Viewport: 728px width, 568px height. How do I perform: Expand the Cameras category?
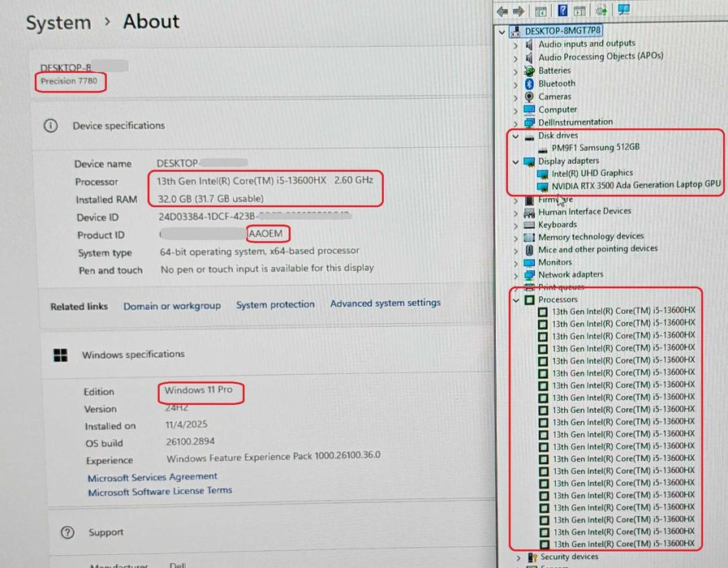tap(515, 98)
